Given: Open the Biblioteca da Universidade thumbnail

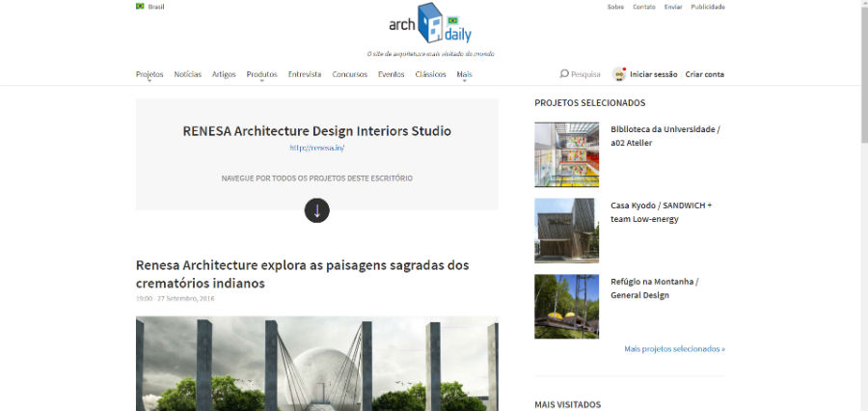Looking at the screenshot, I should click(567, 154).
